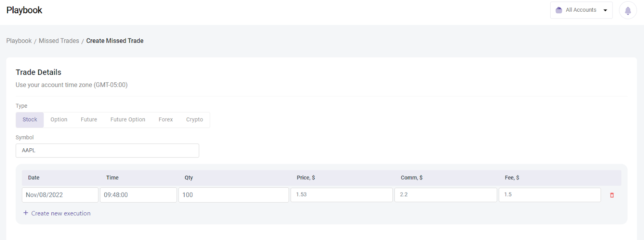644x240 pixels.
Task: Expand accounts list using the caret arrow
Action: [x=605, y=10]
